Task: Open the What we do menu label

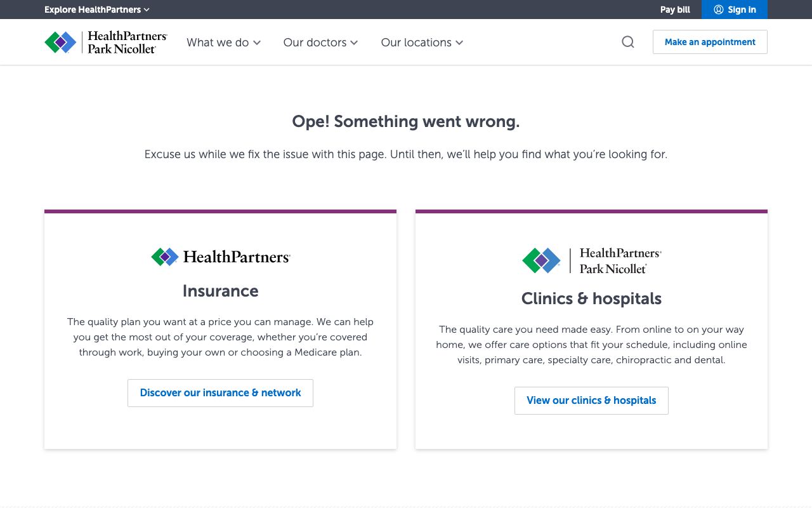Action: (218, 43)
